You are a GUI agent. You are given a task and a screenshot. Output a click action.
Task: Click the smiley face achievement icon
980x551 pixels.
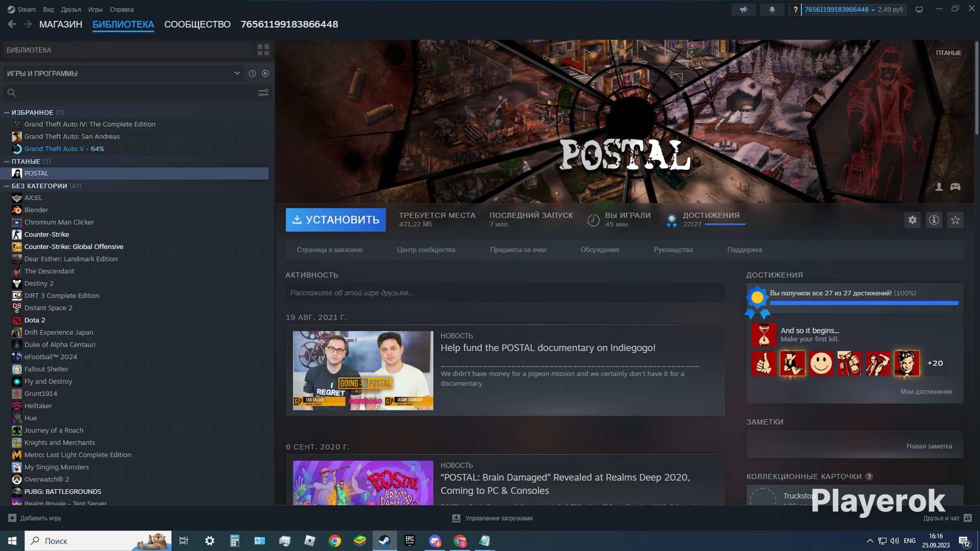tap(821, 363)
